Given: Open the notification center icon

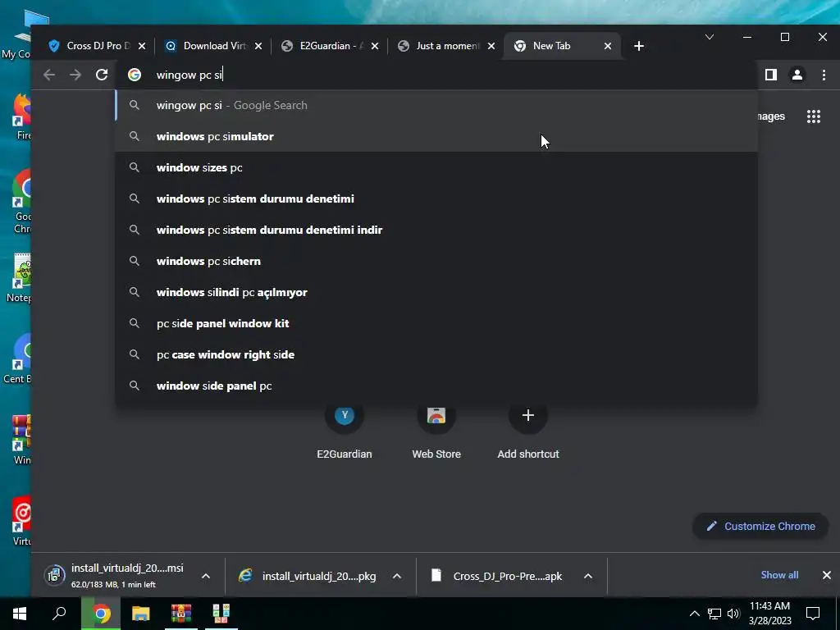Looking at the screenshot, I should pos(813,614).
